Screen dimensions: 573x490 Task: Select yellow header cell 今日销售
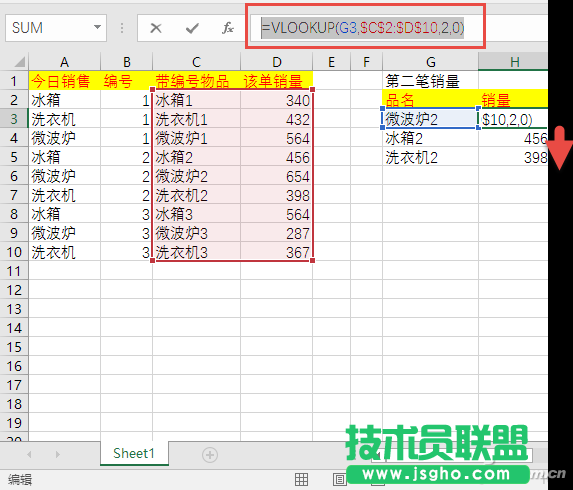64,80
